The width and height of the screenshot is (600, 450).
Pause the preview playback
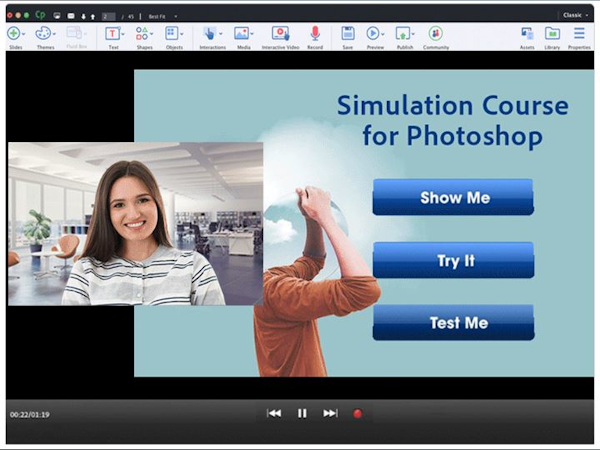(x=302, y=413)
